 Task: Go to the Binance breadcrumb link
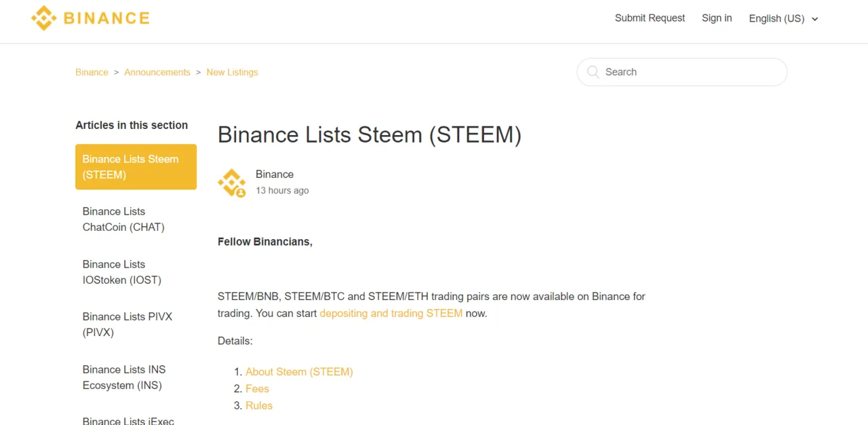(x=92, y=72)
